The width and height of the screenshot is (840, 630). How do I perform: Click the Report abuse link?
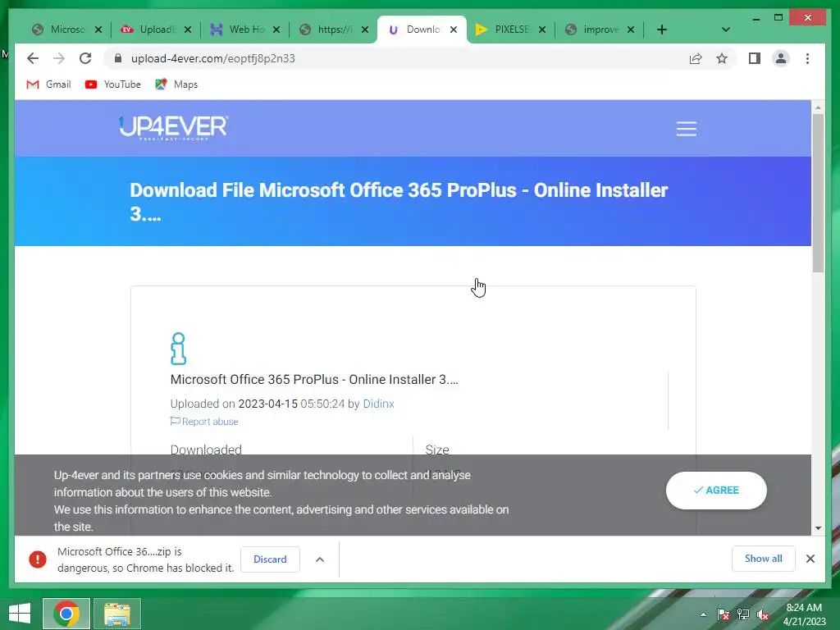click(204, 422)
